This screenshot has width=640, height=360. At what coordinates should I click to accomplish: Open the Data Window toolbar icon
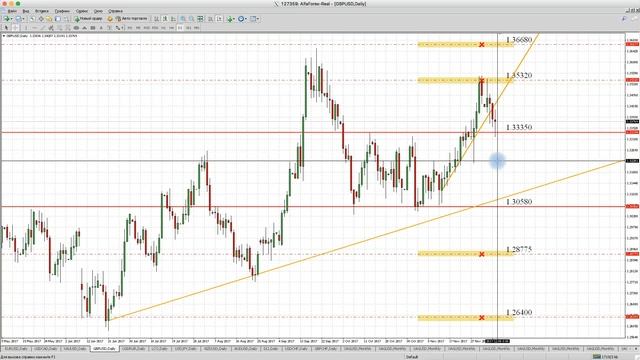pyautogui.click(x=41, y=19)
